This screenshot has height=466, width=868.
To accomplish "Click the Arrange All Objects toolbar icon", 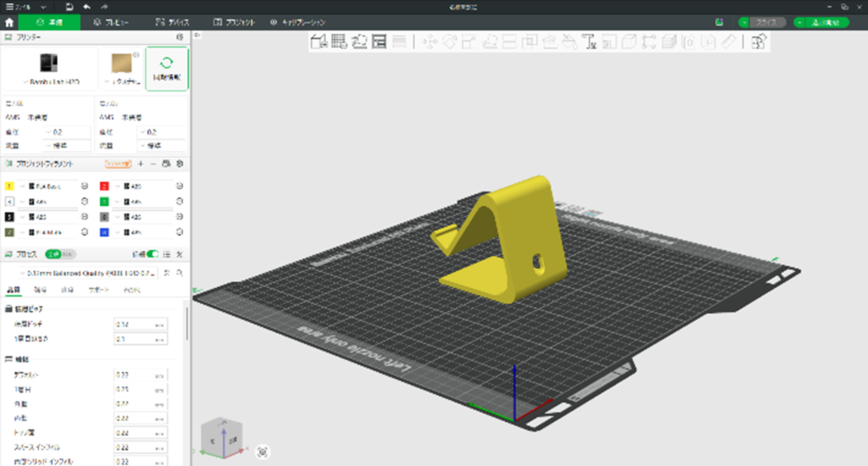I will (x=379, y=42).
